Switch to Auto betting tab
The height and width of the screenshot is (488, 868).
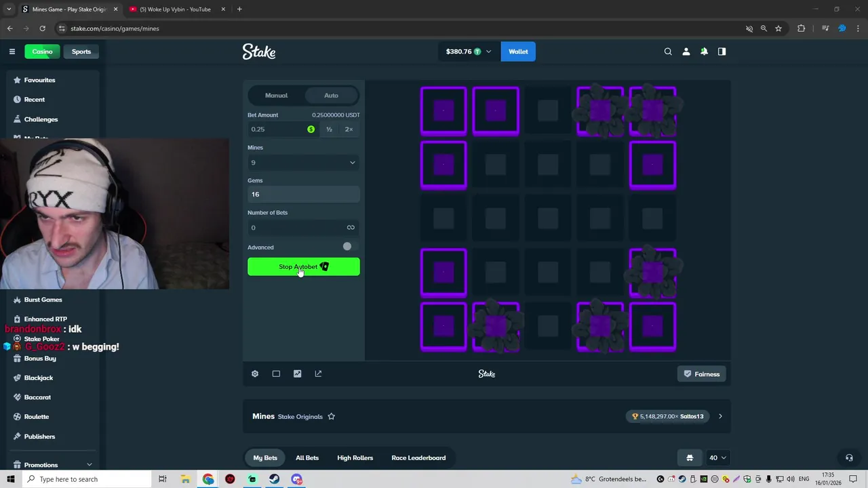pyautogui.click(x=331, y=96)
